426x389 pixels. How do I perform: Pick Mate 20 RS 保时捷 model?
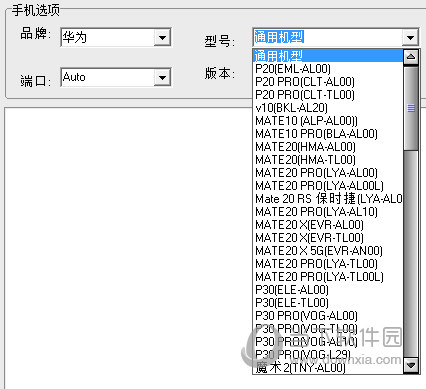click(328, 199)
